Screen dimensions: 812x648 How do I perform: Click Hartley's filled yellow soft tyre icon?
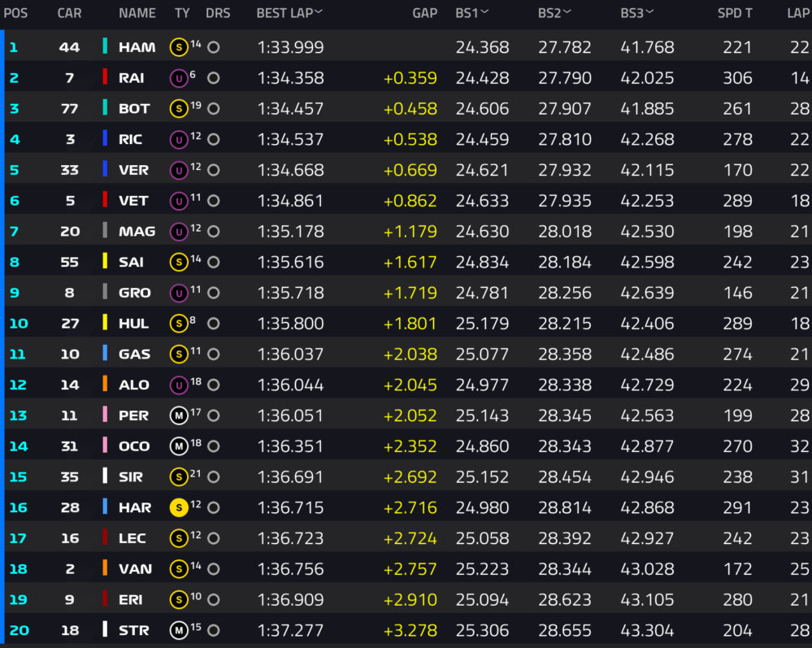pyautogui.click(x=179, y=507)
